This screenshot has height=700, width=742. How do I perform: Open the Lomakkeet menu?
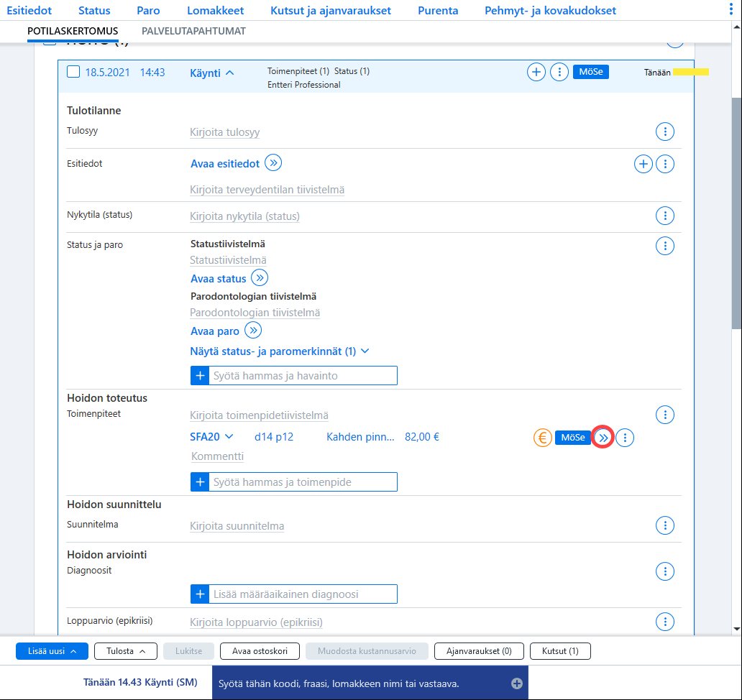(215, 10)
